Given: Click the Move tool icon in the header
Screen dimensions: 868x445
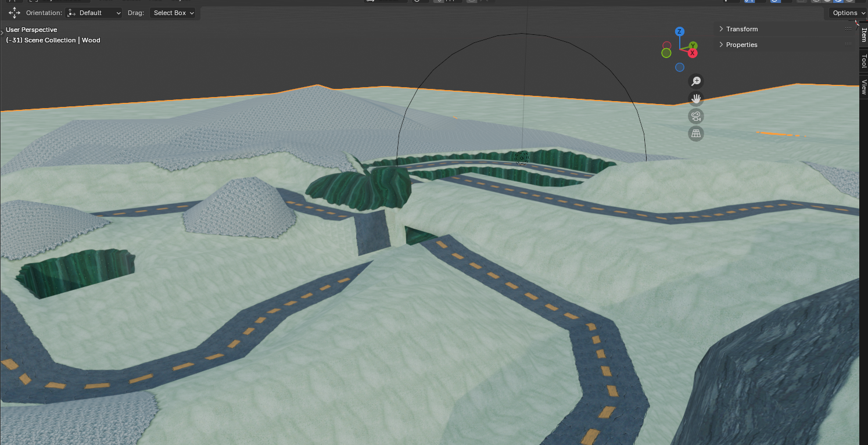Looking at the screenshot, I should 14,13.
